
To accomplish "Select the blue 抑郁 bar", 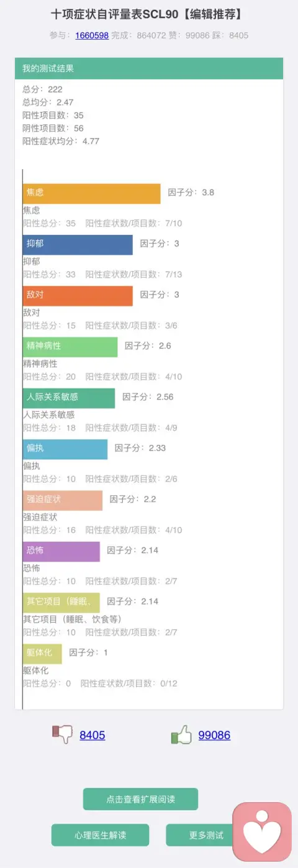I will (78, 244).
